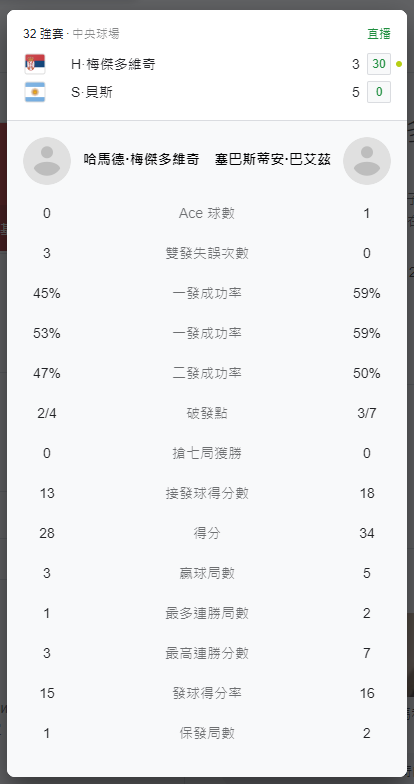Click full name 塞巴斯蒂安·巴艾茲 heading

pos(273,160)
